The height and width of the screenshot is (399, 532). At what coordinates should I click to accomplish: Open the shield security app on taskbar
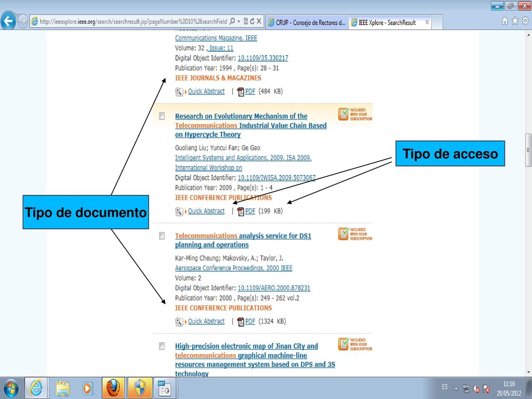[x=139, y=388]
